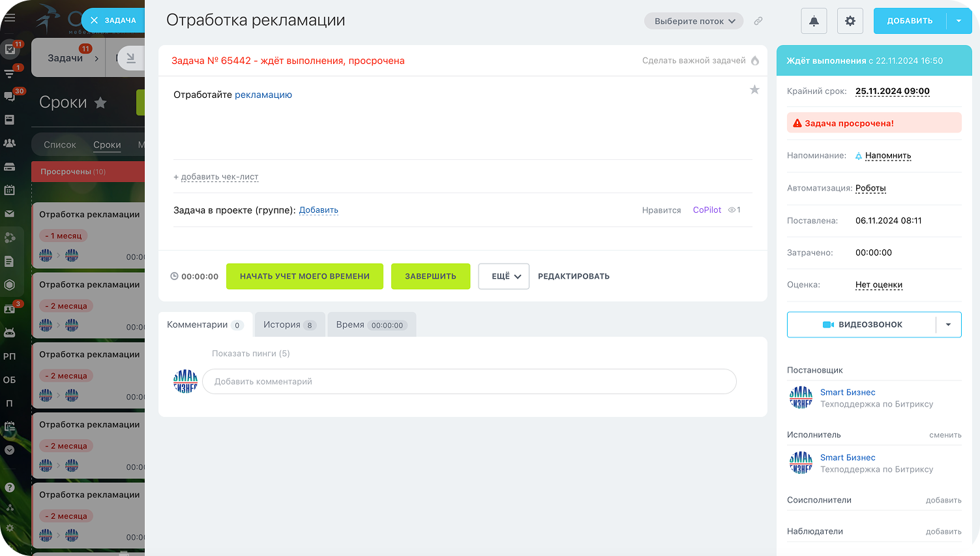Image resolution: width=980 pixels, height=556 pixels.
Task: Click the avatar beside comment field
Action: [x=185, y=381]
